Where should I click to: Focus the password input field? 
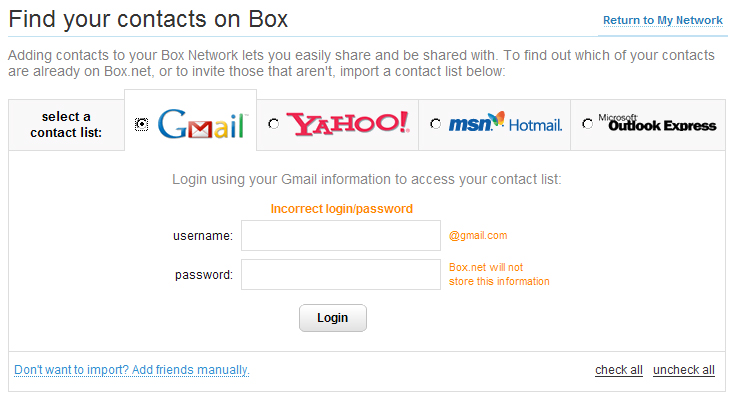coord(341,275)
